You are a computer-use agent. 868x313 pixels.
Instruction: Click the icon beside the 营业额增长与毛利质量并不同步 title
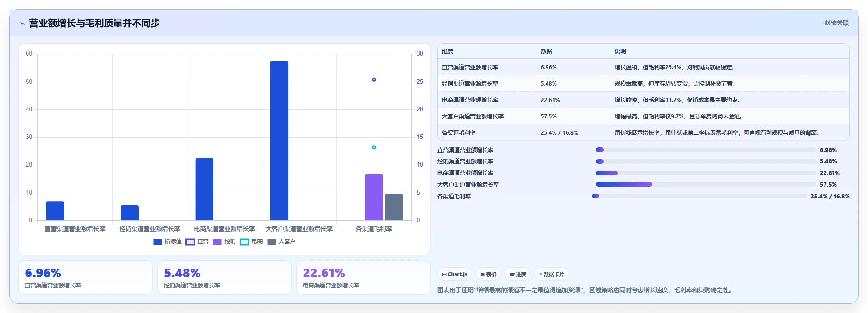22,23
